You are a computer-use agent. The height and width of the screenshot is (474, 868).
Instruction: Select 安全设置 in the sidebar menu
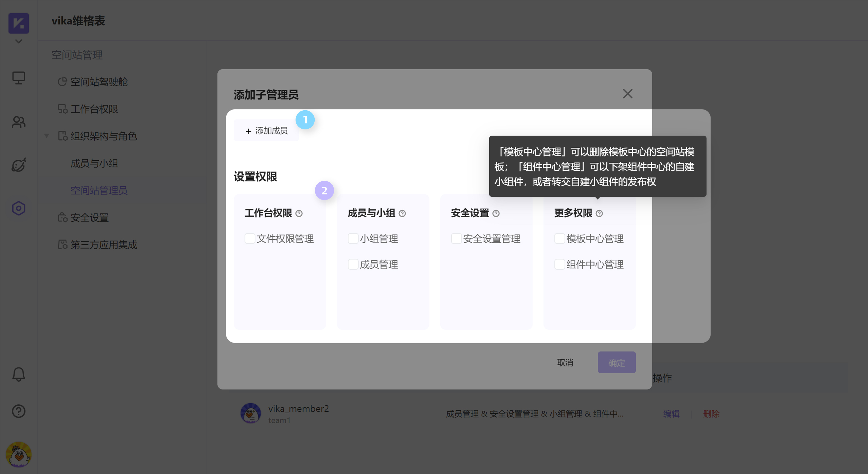[89, 218]
